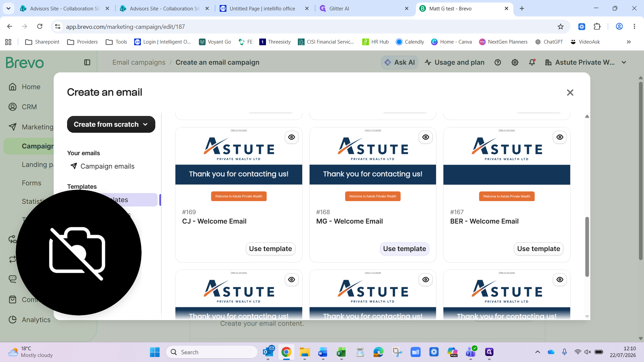Open the Ask AI assistant
Image resolution: width=644 pixels, height=362 pixels.
click(400, 62)
